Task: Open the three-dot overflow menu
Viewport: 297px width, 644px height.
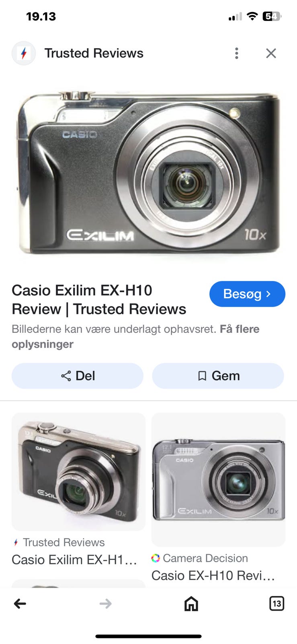Action: (237, 53)
